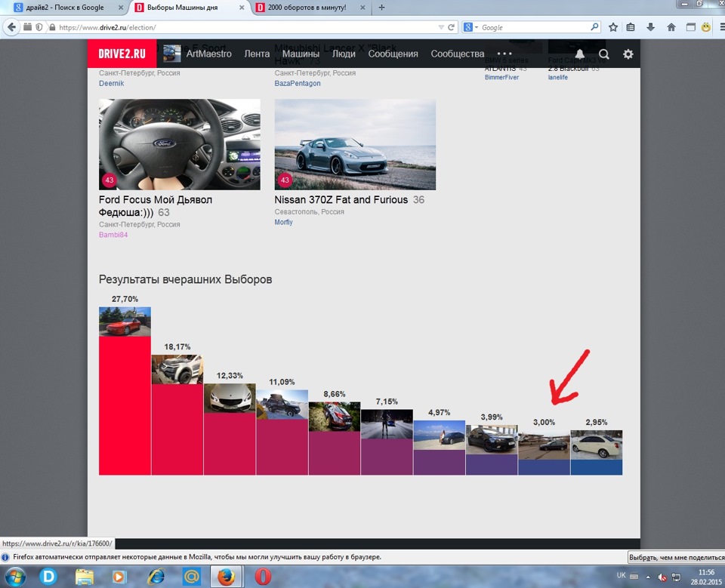Click the UK keyboard language indicator

[x=621, y=575]
